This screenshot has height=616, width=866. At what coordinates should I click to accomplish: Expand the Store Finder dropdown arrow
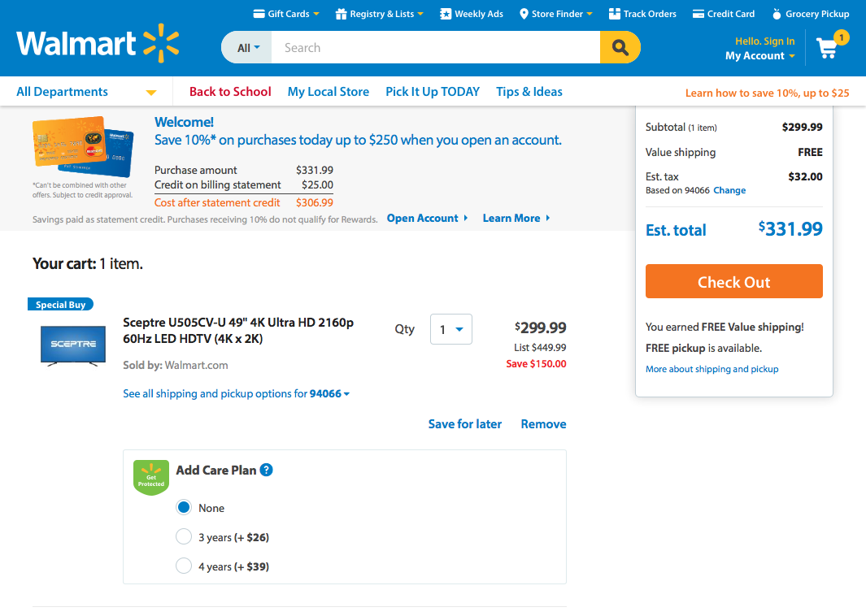click(x=590, y=14)
